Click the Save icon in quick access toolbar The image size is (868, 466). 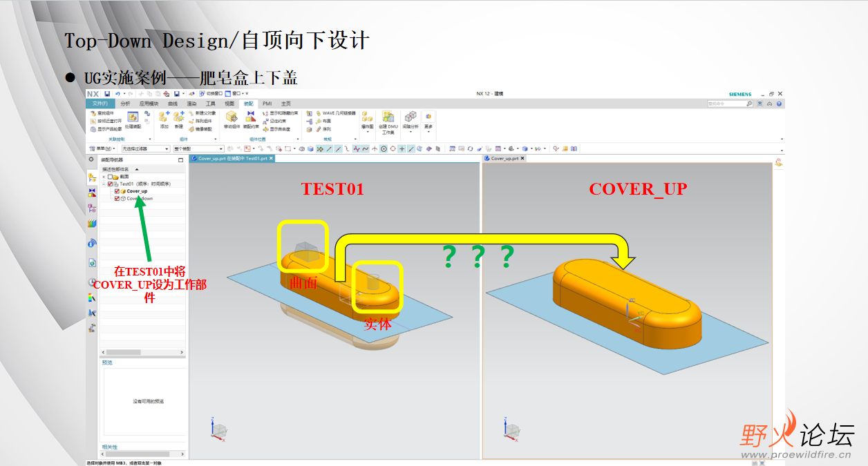coord(107,93)
